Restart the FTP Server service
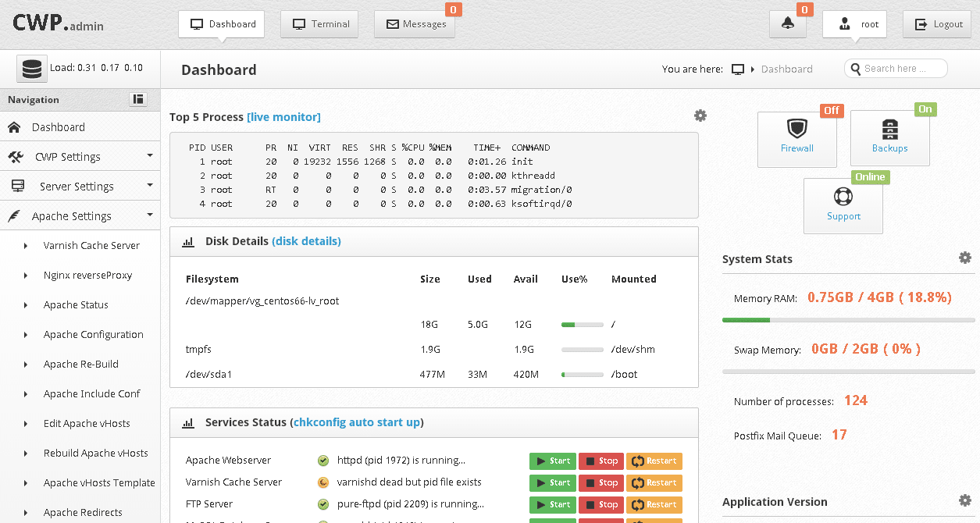Image resolution: width=980 pixels, height=523 pixels. (654, 504)
